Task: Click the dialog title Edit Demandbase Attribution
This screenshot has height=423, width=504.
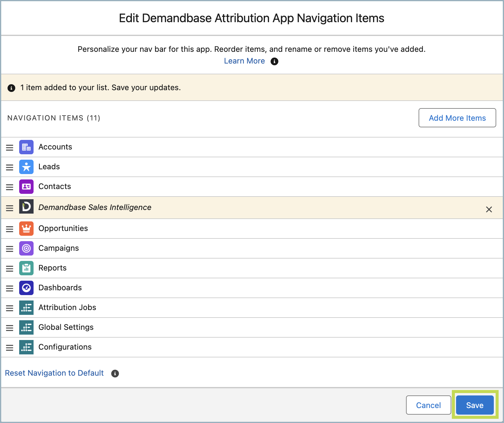Action: tap(252, 18)
